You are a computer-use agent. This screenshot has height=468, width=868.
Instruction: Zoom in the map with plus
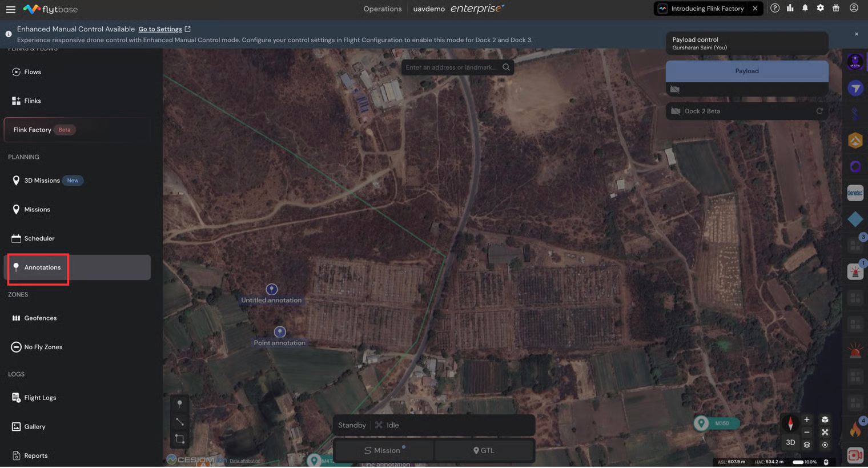pyautogui.click(x=807, y=419)
